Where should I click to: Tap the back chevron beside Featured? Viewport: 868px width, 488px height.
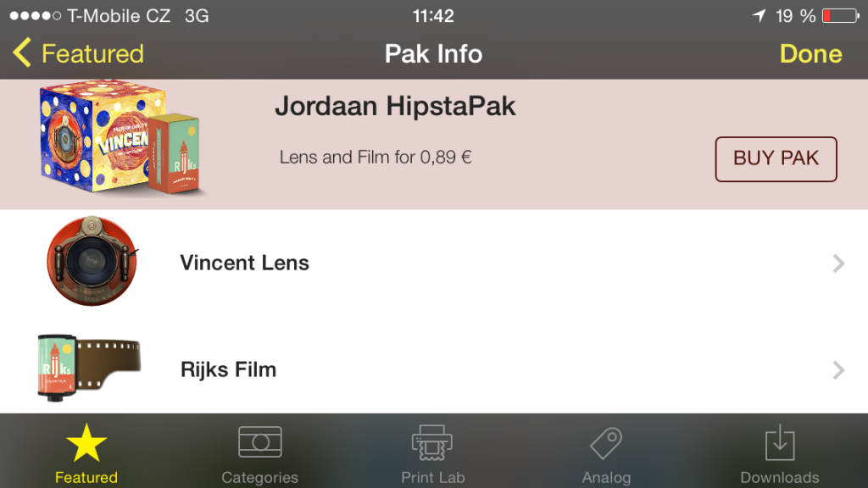click(21, 53)
